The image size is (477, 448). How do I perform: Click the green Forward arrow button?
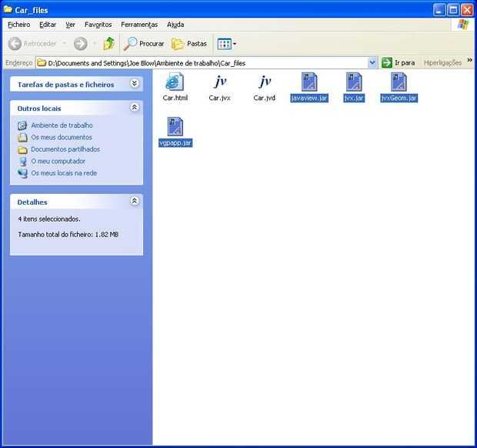[x=80, y=44]
